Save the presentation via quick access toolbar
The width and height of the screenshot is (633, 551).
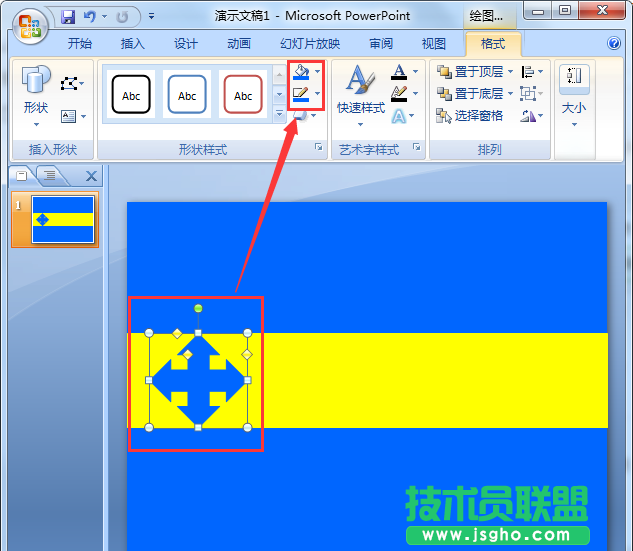(68, 17)
